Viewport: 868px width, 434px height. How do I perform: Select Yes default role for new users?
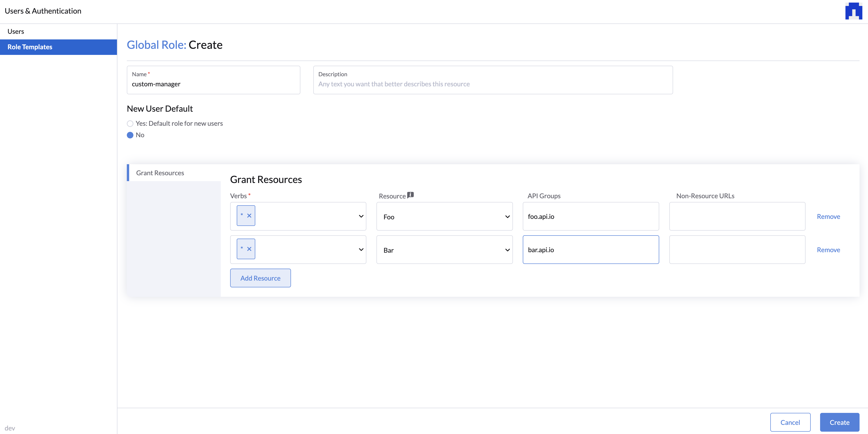(x=130, y=123)
